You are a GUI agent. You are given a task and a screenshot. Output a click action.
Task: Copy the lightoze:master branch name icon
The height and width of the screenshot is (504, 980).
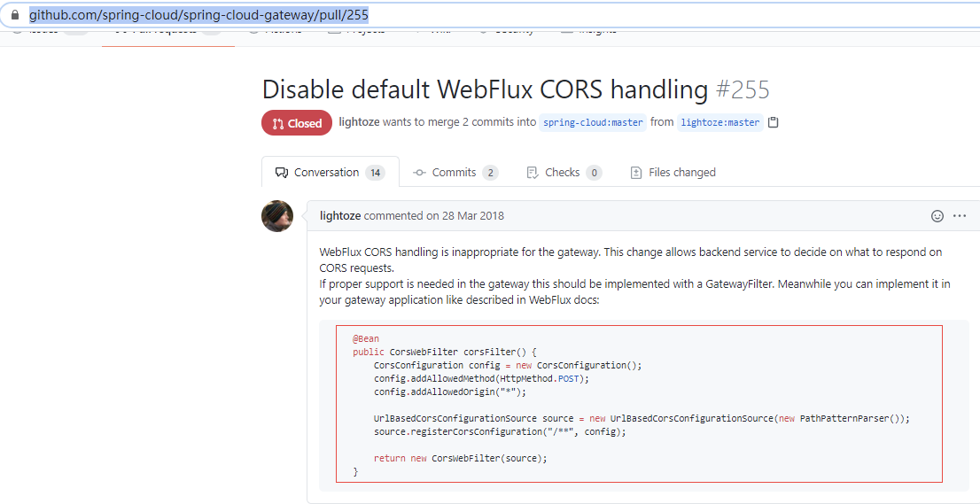coord(774,122)
